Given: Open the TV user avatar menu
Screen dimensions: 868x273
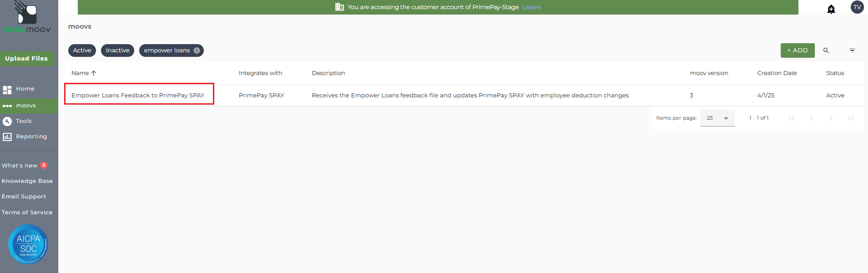Looking at the screenshot, I should tap(857, 7).
